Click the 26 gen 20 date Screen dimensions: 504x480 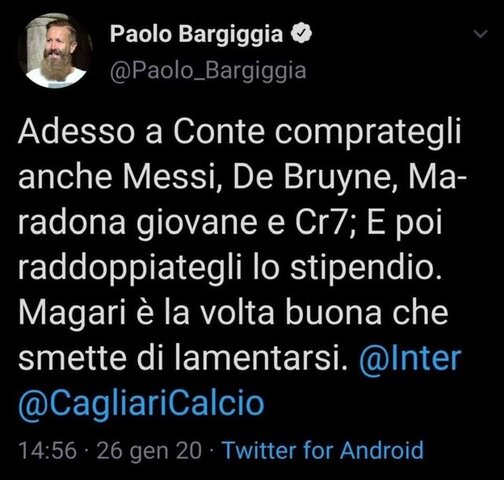149,451
